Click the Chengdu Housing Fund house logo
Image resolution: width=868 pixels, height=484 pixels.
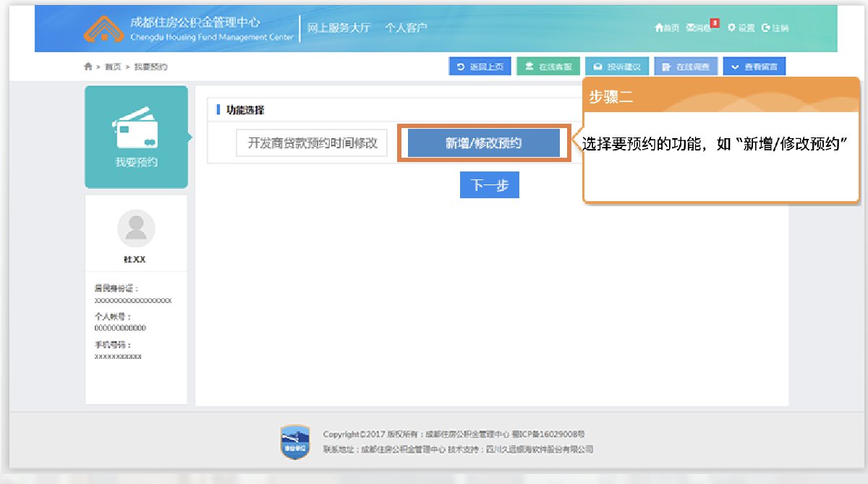104,28
